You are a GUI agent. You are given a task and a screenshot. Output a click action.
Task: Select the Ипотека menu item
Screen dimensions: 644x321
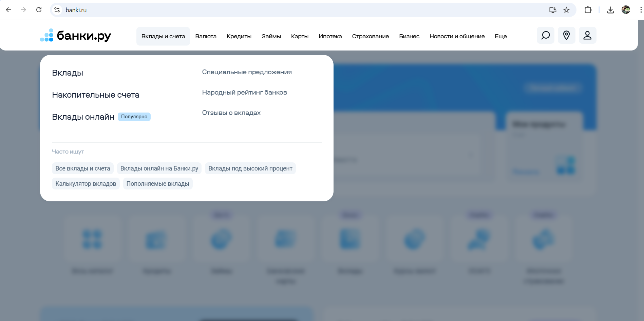pyautogui.click(x=330, y=36)
